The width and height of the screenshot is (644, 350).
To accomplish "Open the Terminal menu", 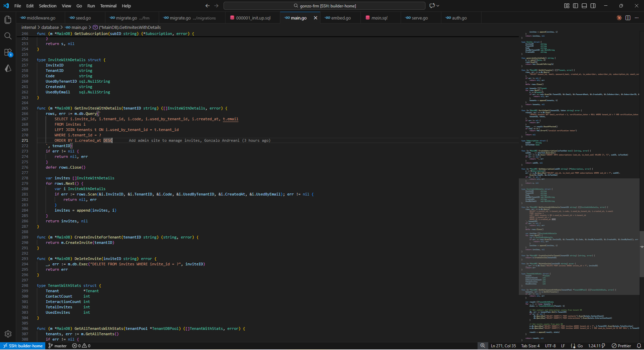I will point(108,6).
